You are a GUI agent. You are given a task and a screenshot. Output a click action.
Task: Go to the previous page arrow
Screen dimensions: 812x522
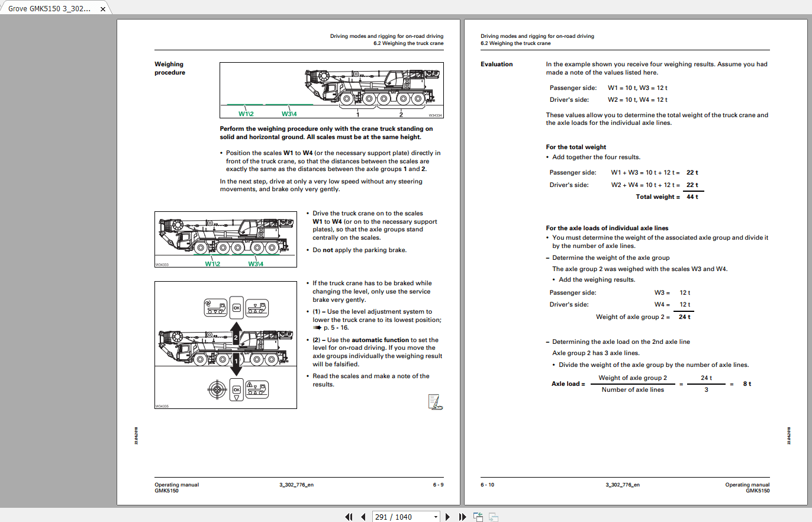(363, 517)
